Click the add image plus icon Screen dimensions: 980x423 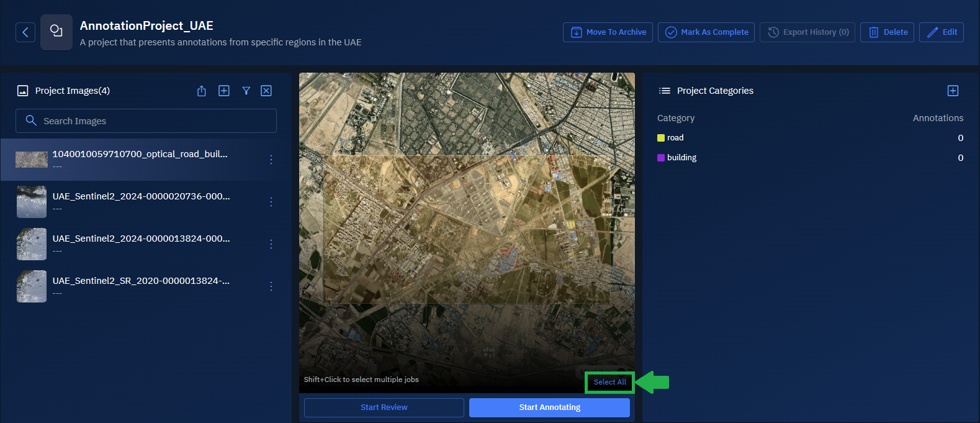(224, 91)
